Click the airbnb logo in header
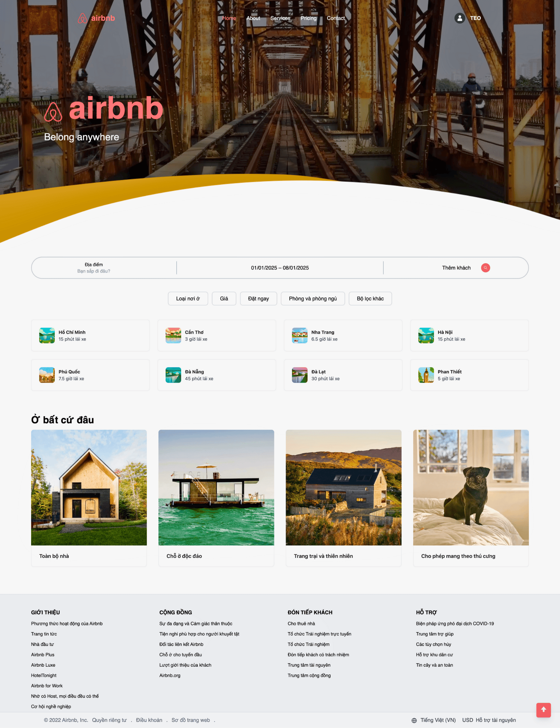Screen dimensions: 560x728 click(96, 18)
